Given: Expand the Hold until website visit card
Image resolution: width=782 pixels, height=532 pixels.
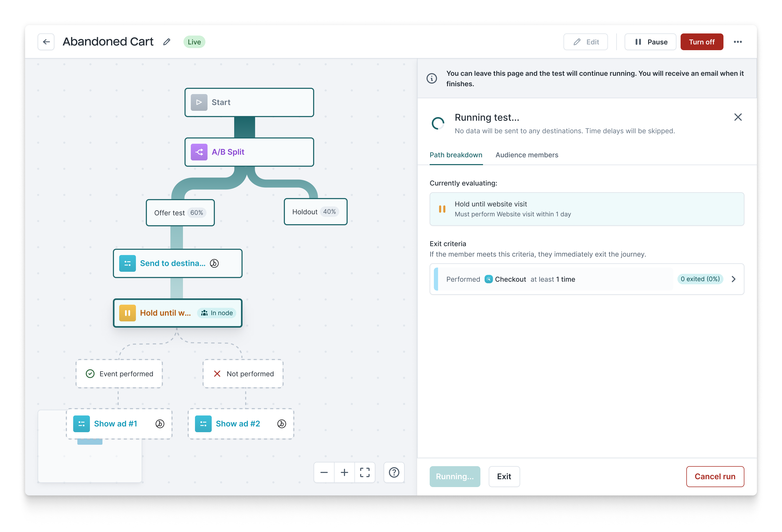Looking at the screenshot, I should coord(586,209).
